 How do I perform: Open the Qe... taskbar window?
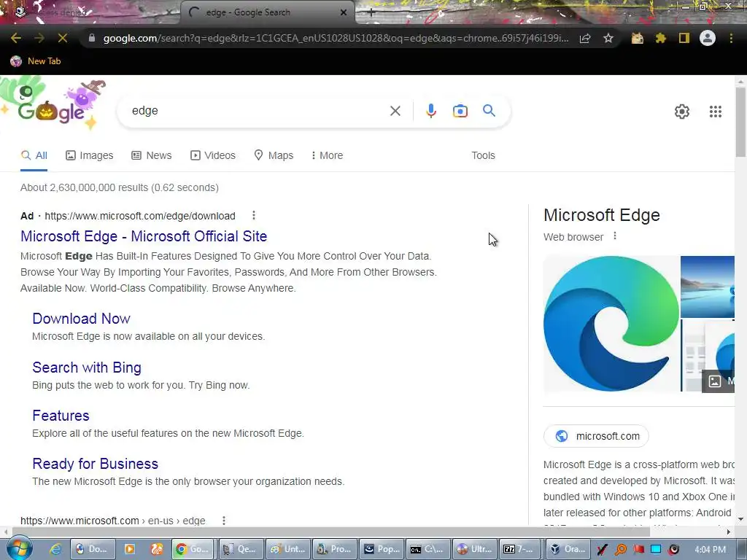pos(241,549)
